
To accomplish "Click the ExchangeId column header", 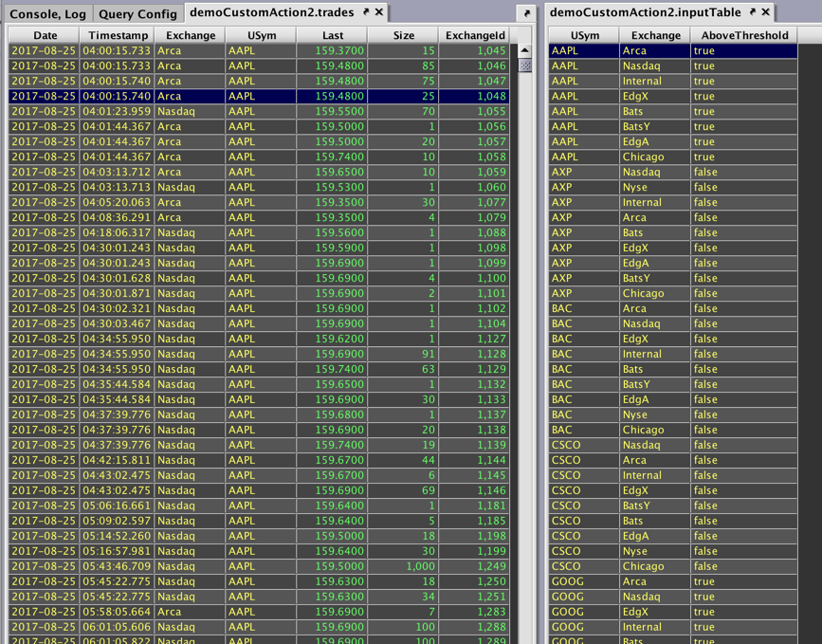I will coord(475,35).
